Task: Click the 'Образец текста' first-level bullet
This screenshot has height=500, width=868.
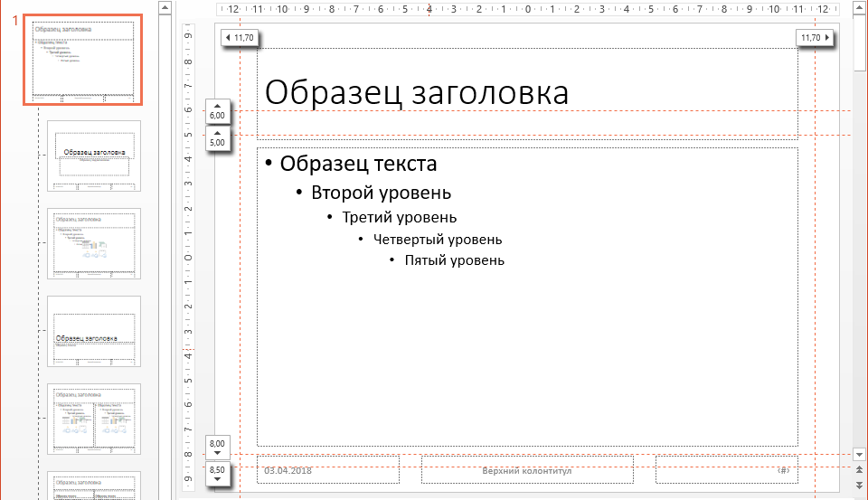Action: [358, 164]
